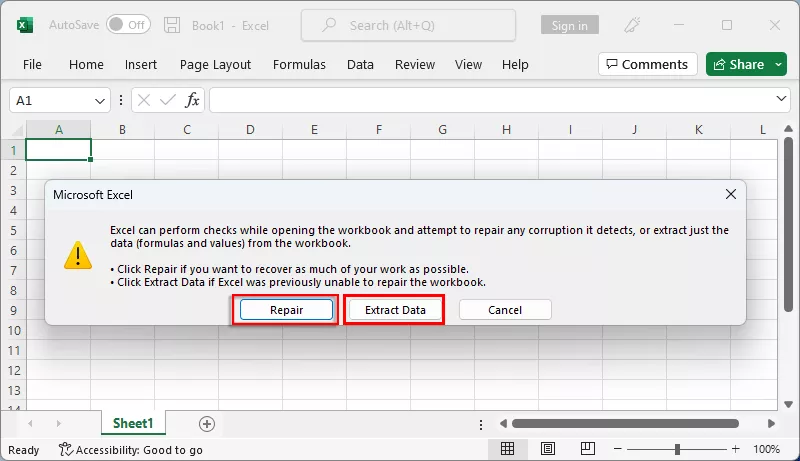Expand the formula bar chevron

(x=782, y=100)
